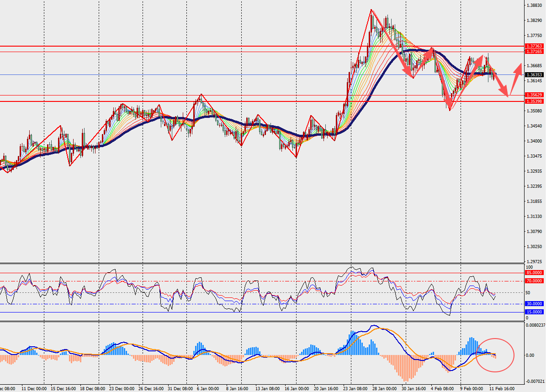The height and width of the screenshot is (392, 546).
Task: Click the 1.38830 top price scale value
Action: [534, 5]
